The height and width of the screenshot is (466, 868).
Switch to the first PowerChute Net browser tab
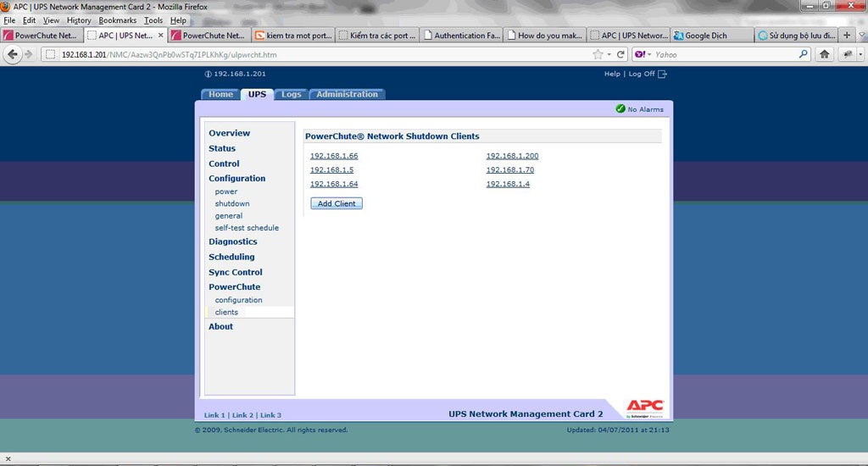(x=42, y=35)
